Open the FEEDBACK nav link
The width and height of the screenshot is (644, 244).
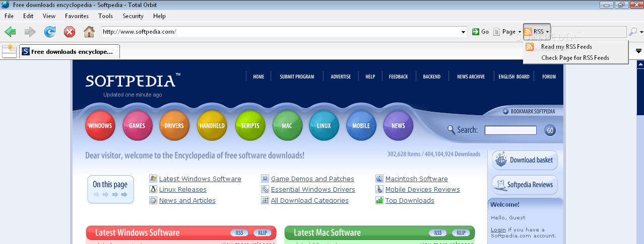pyautogui.click(x=399, y=77)
